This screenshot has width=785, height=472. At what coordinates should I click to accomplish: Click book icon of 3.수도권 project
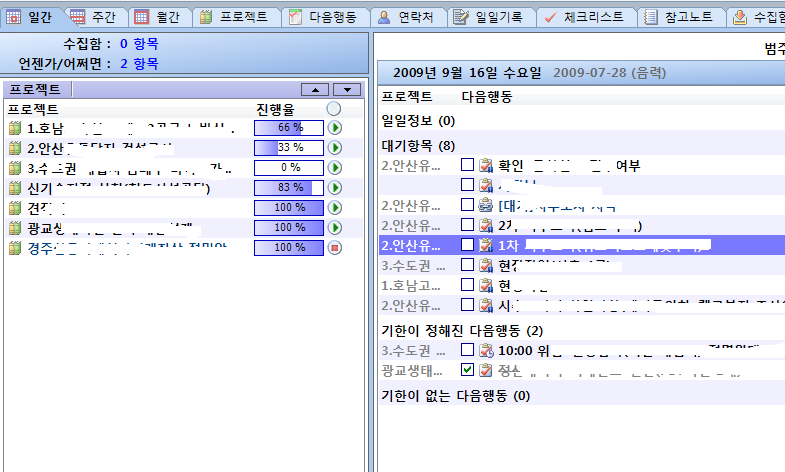point(15,168)
